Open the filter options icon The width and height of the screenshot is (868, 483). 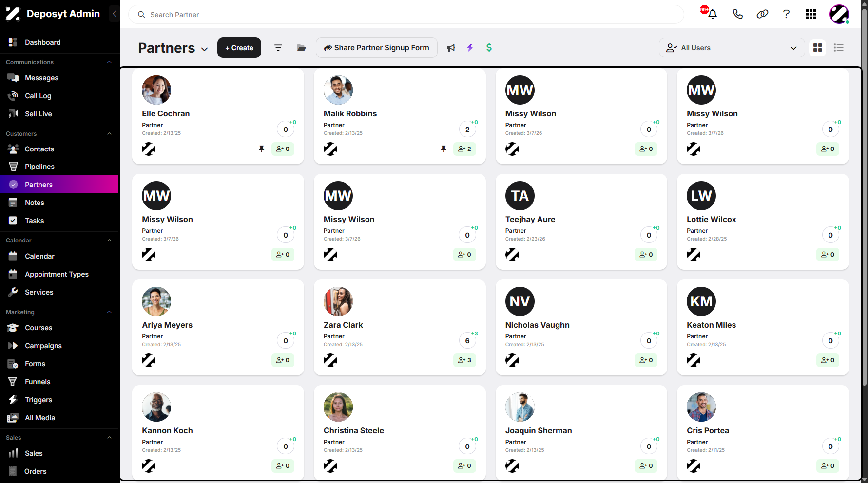[x=278, y=48]
